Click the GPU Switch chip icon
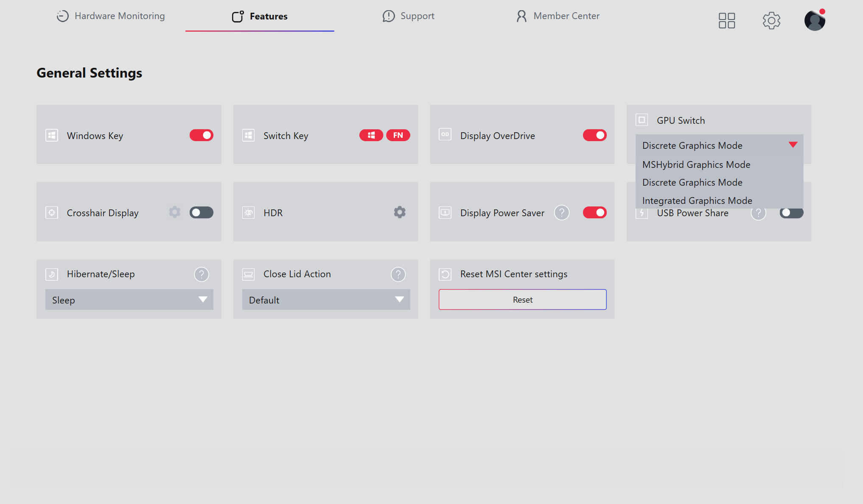This screenshot has height=504, width=863. click(642, 120)
